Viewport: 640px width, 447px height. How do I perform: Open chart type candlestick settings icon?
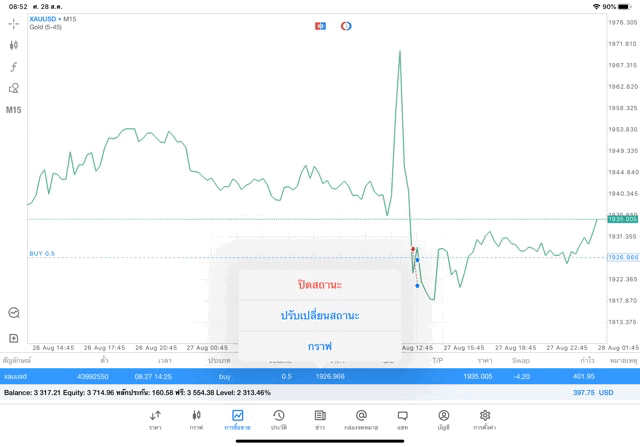[x=14, y=45]
